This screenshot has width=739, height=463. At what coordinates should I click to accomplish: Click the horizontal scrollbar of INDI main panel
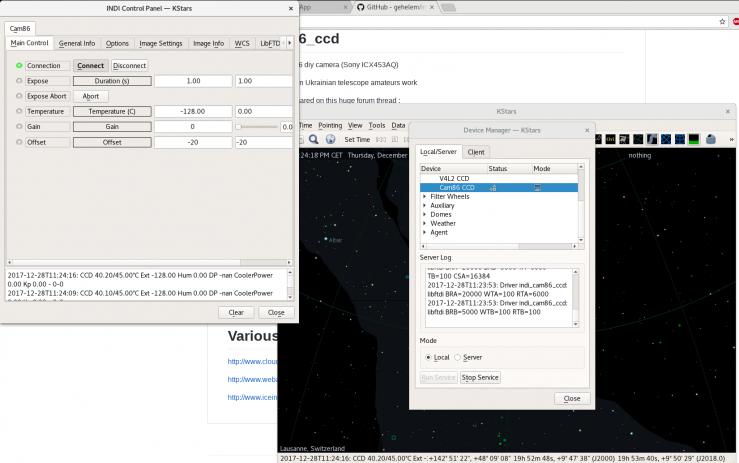pos(149,262)
